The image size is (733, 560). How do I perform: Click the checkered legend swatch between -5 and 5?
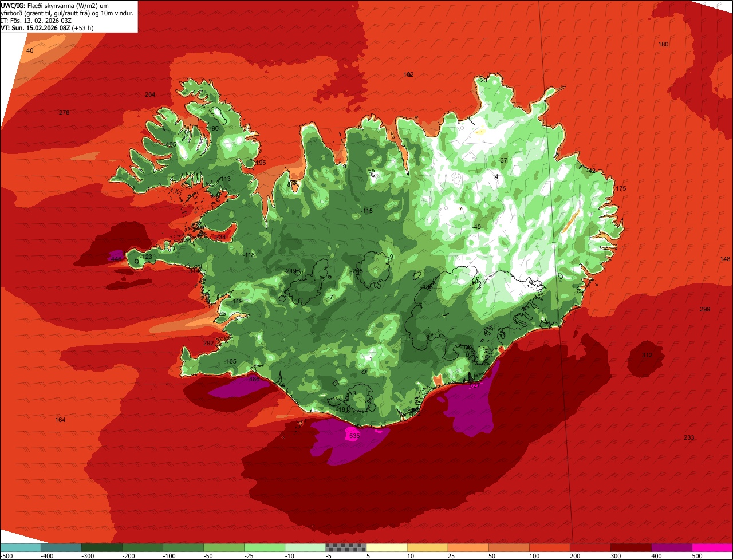[x=346, y=547]
